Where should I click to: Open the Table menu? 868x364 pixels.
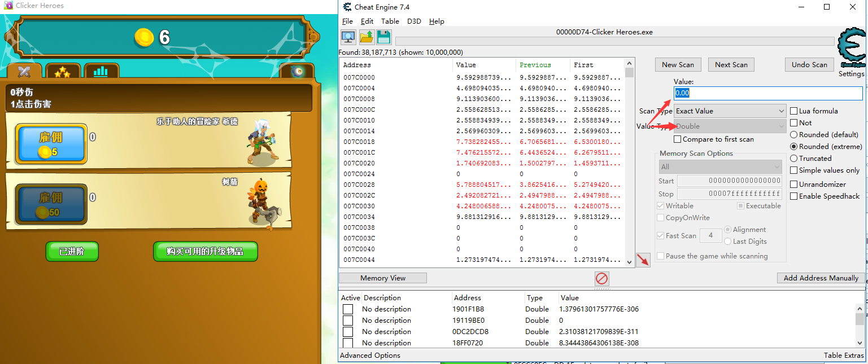point(390,21)
